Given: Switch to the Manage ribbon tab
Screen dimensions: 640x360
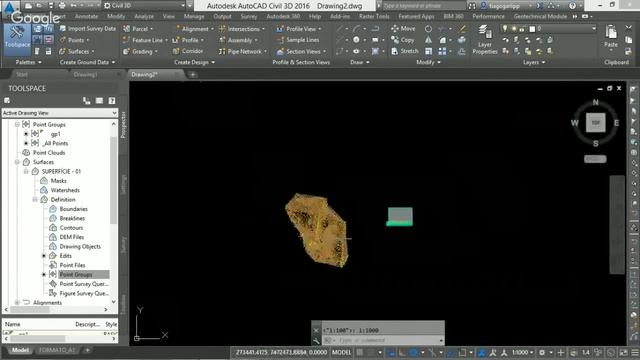Looking at the screenshot, I should (x=194, y=16).
